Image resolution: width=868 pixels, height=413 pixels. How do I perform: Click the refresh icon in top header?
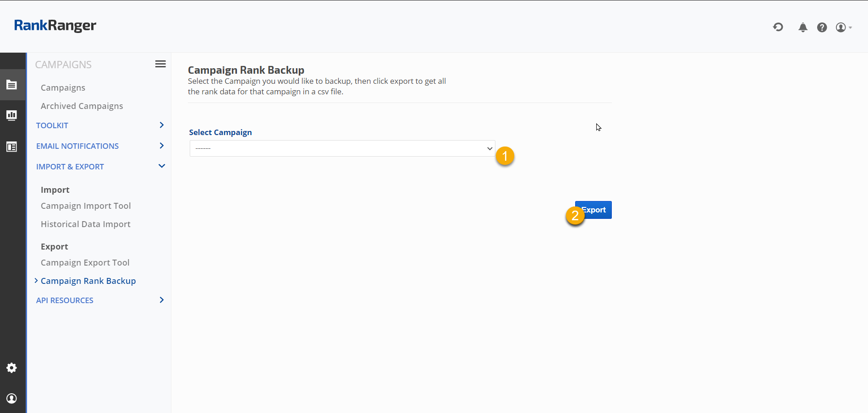pos(778,27)
